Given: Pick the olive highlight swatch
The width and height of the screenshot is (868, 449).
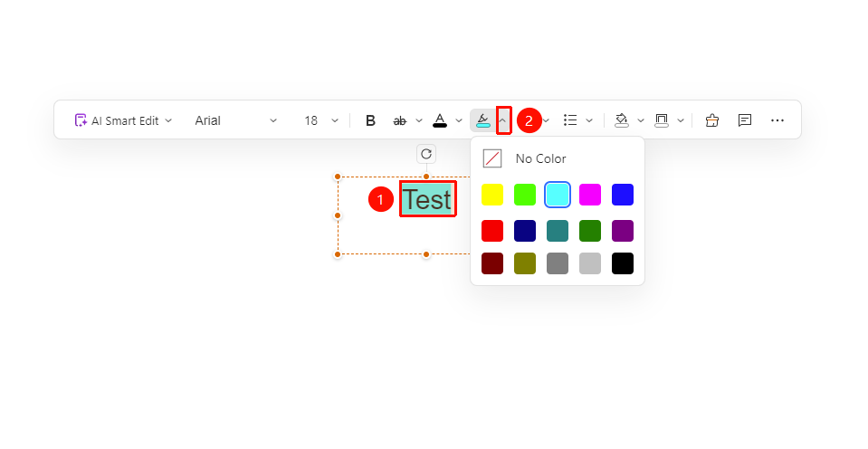Looking at the screenshot, I should click(x=525, y=263).
